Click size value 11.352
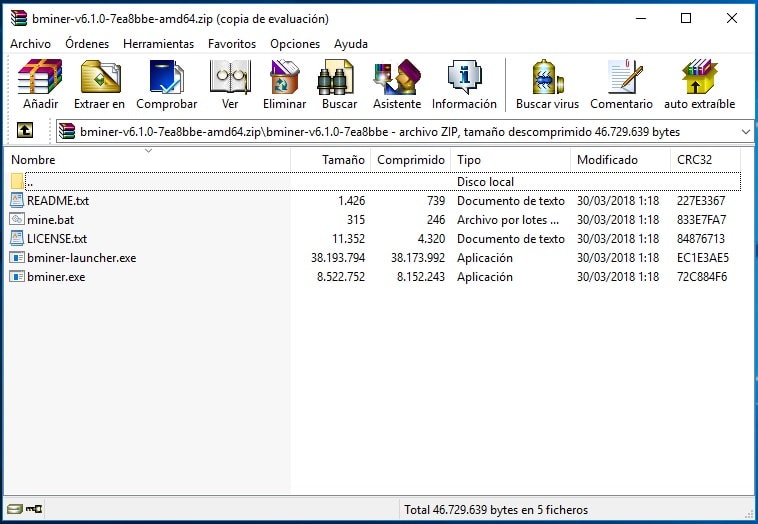 click(349, 238)
